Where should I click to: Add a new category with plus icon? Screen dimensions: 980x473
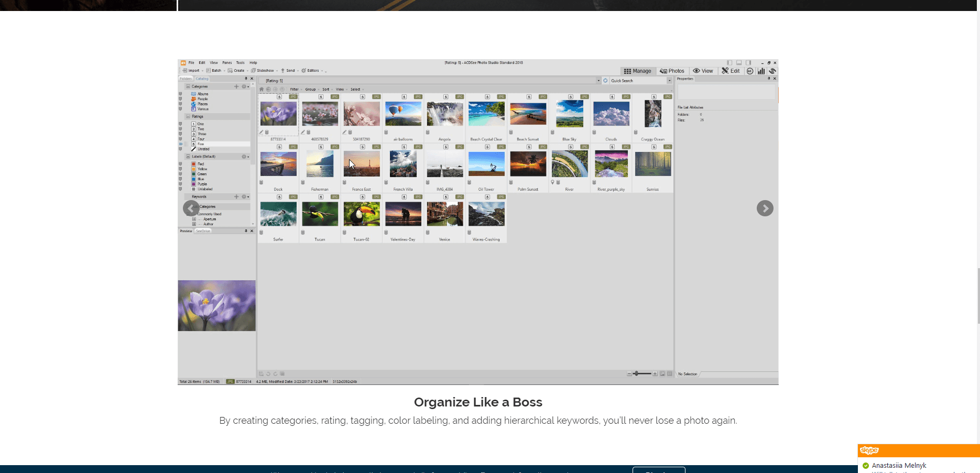coord(236,86)
